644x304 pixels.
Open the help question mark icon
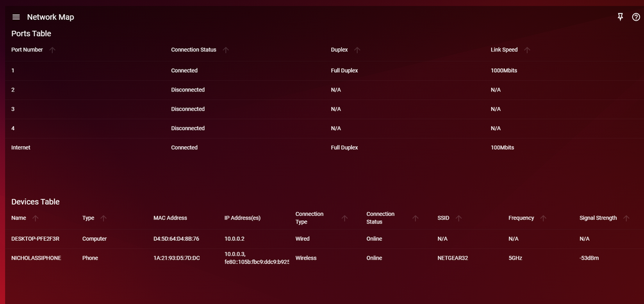[x=636, y=17]
